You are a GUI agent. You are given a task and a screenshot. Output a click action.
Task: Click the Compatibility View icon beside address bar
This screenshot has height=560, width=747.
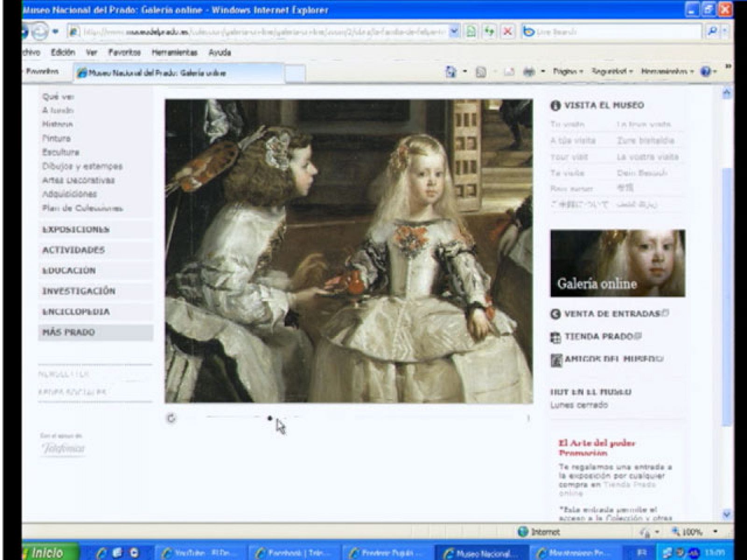click(472, 32)
